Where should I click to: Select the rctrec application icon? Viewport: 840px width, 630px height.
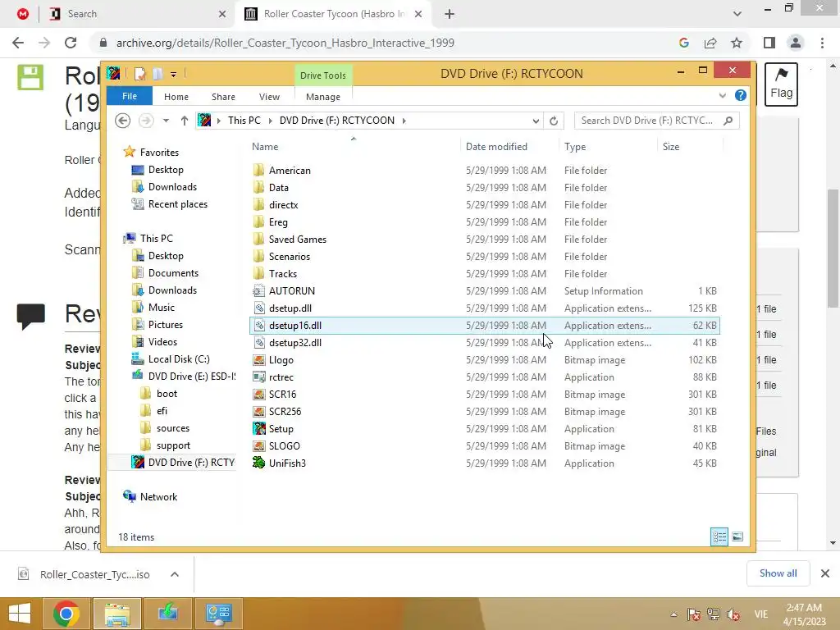tap(258, 377)
